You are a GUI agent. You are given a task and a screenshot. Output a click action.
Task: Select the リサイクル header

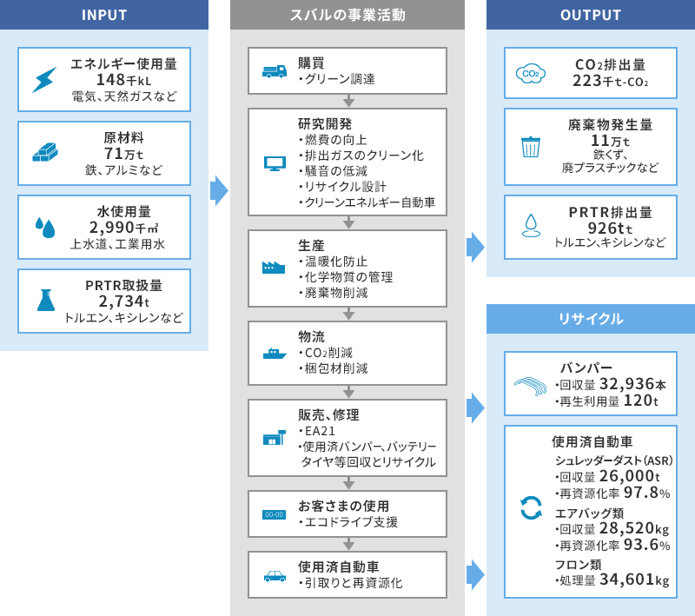(591, 319)
